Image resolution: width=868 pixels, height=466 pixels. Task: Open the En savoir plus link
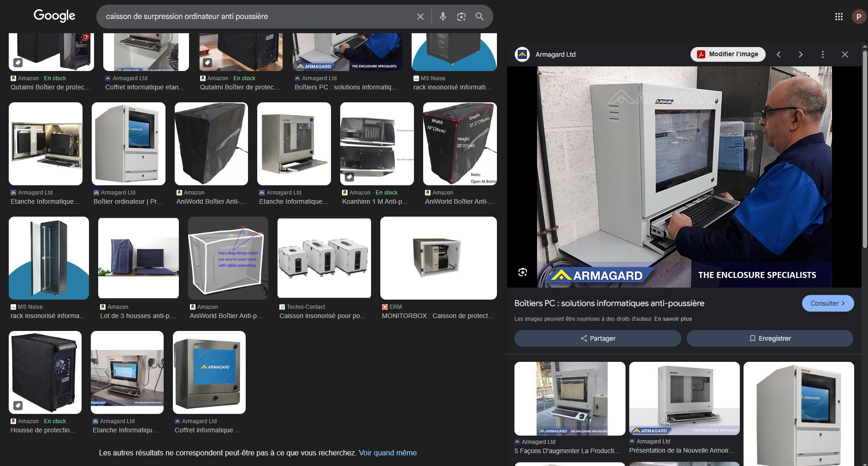pos(673,319)
